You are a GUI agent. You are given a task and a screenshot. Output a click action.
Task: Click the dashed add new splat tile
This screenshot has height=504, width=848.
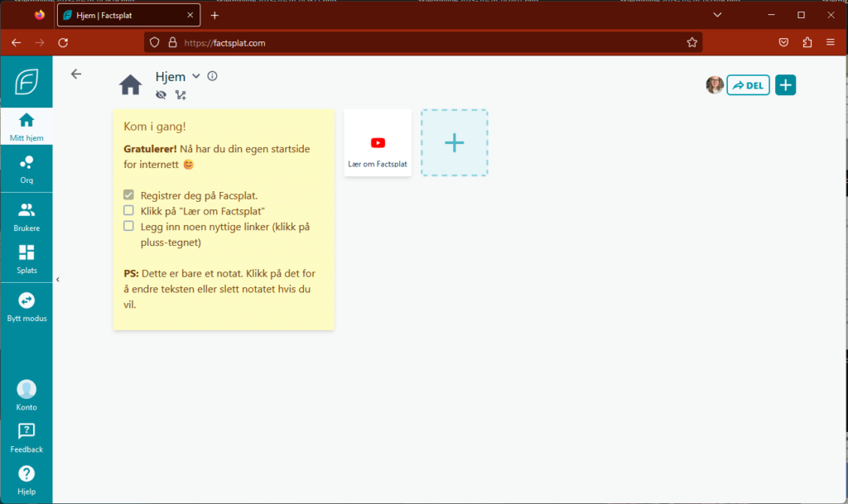(x=454, y=143)
